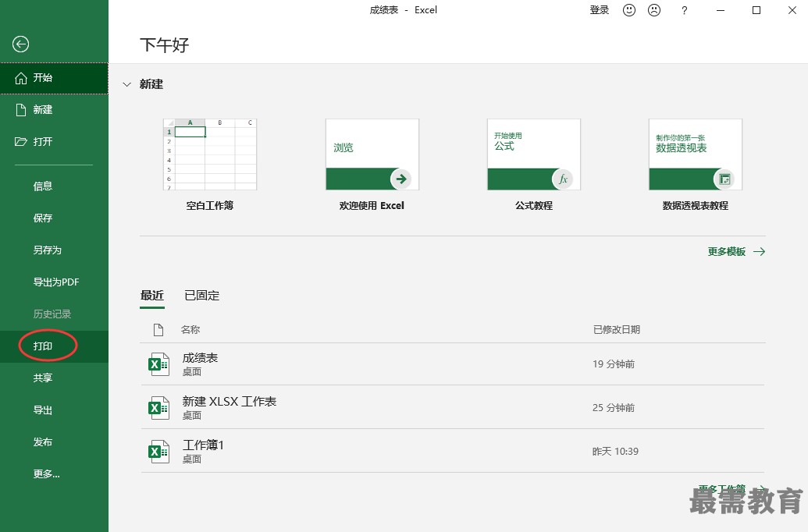Image resolution: width=808 pixels, height=532 pixels.
Task: Select 打开 in the sidebar
Action: (54, 142)
